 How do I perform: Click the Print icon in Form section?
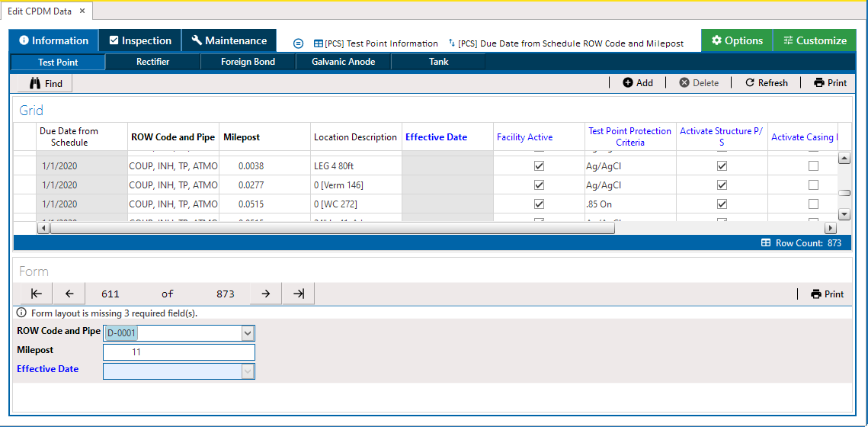816,294
